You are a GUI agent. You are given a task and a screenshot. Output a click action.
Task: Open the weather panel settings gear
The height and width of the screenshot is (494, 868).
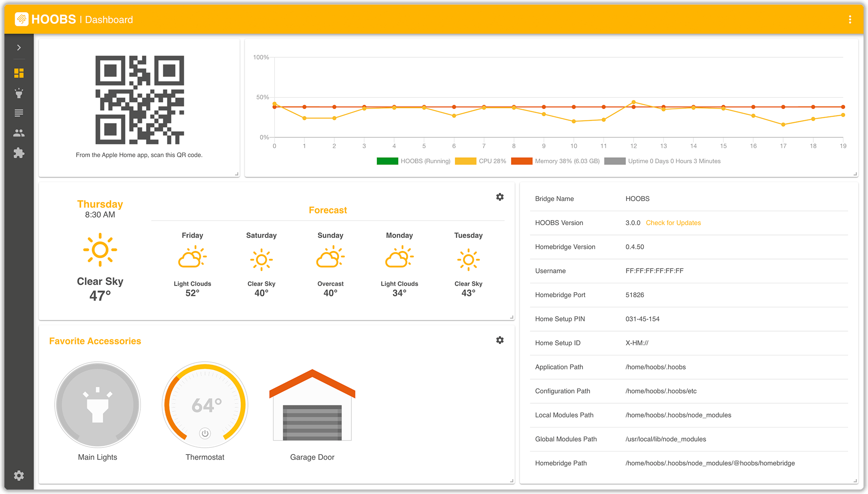click(x=500, y=197)
